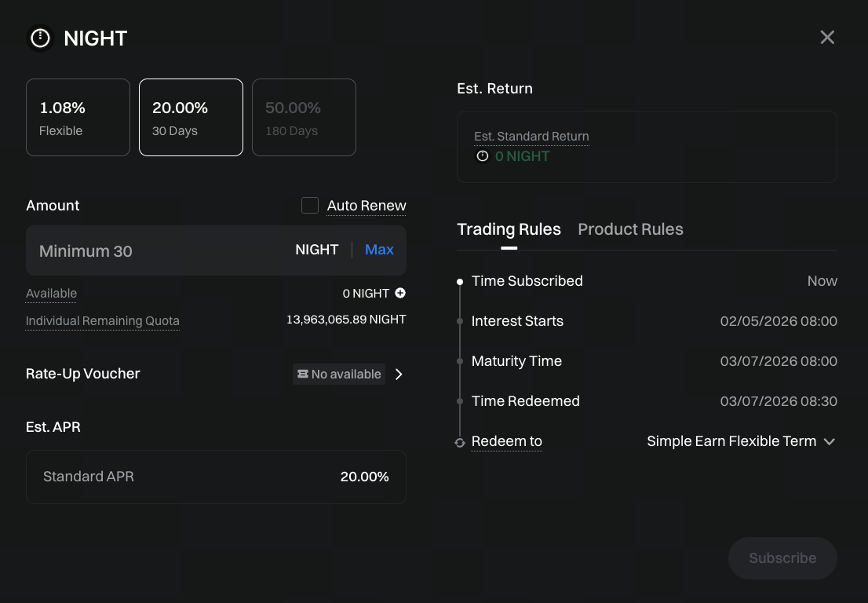The image size is (868, 603).
Task: Switch to the Product Rules tab
Action: (630, 229)
